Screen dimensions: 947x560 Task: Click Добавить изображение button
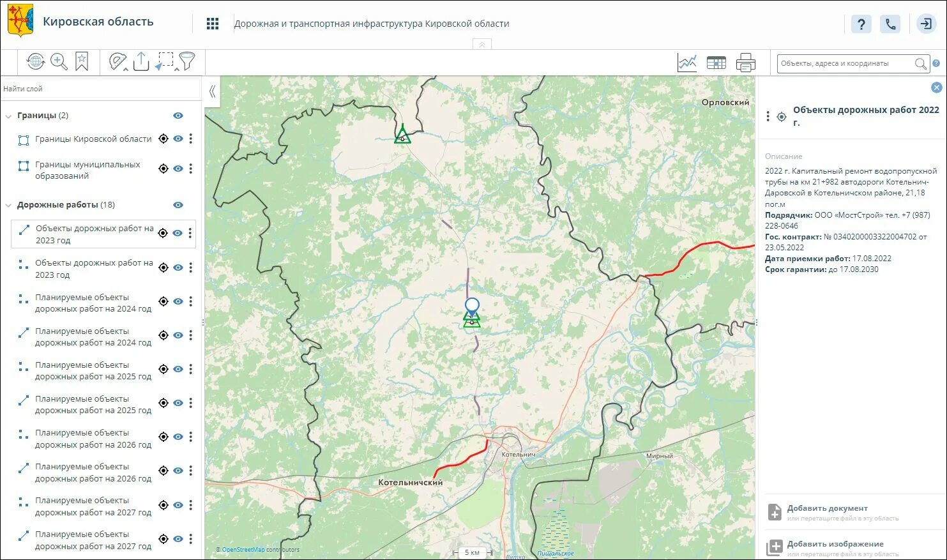(x=835, y=544)
